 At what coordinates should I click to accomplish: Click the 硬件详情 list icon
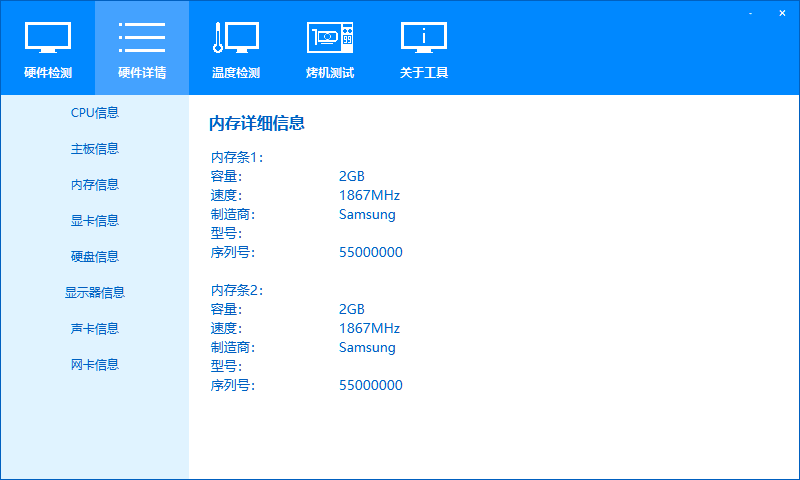142,38
